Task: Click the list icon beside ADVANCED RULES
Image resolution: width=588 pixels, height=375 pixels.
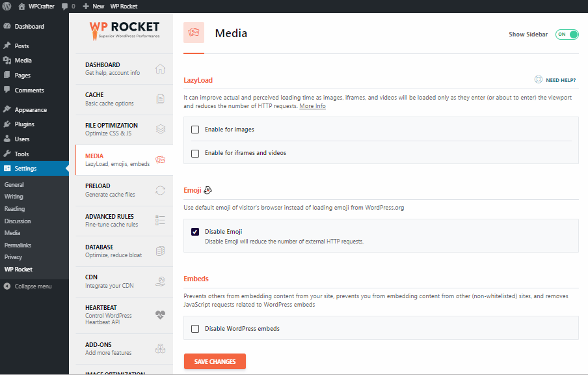Action: pyautogui.click(x=160, y=220)
